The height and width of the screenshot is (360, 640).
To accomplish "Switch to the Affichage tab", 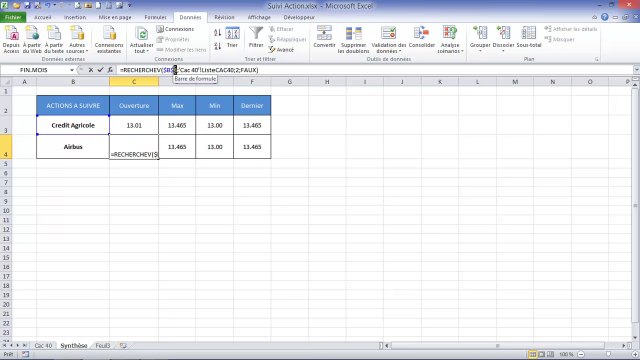I will click(x=259, y=17).
